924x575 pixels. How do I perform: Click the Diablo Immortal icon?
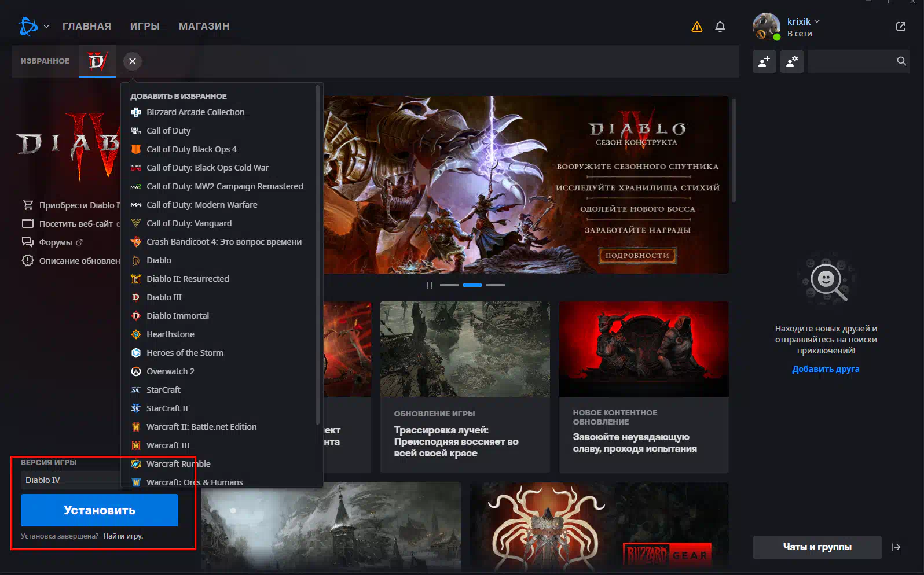136,316
